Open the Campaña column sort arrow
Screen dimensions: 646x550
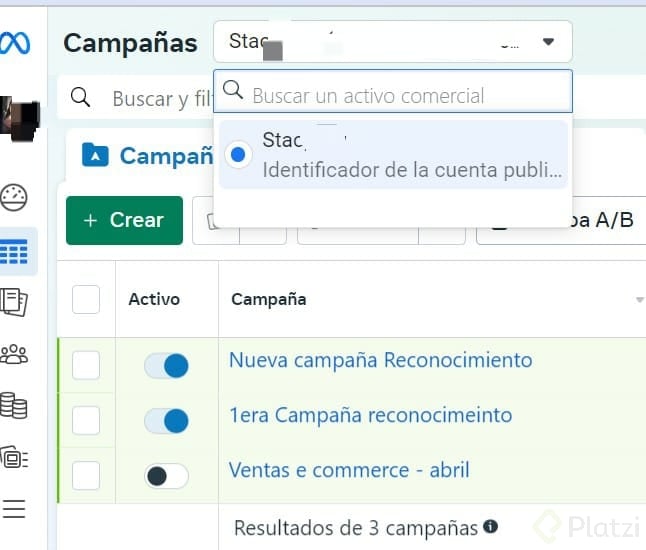point(639,300)
